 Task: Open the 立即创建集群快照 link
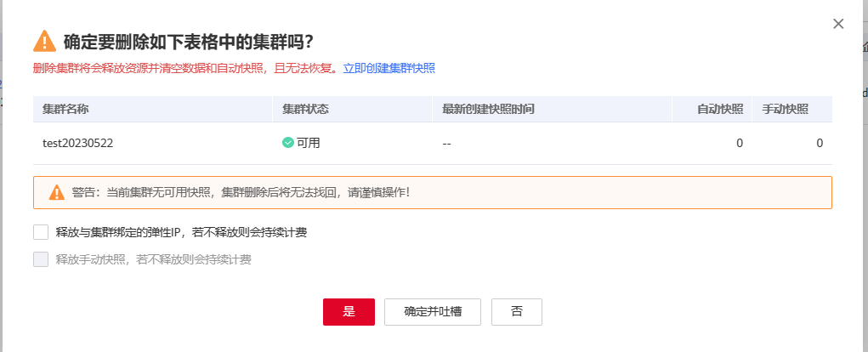(x=389, y=68)
